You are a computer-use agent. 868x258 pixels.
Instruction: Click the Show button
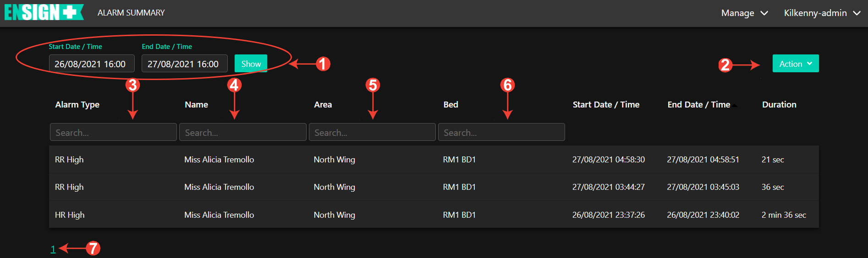click(251, 64)
